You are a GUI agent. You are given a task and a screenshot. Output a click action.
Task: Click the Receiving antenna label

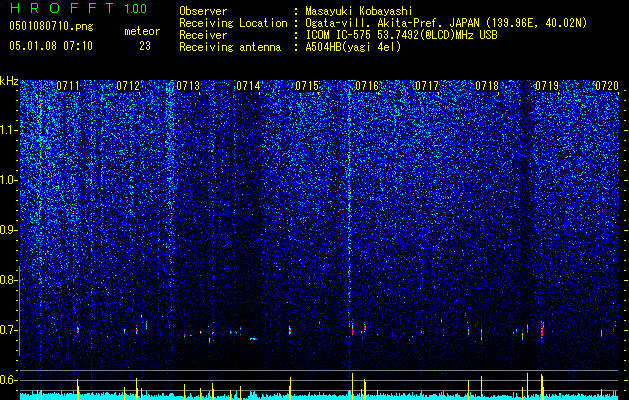click(230, 47)
